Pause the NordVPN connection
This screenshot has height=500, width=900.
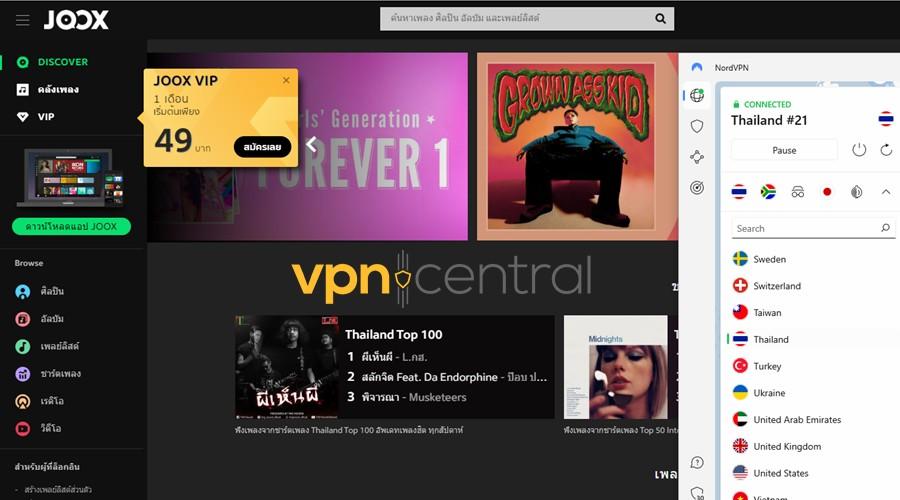coord(784,150)
